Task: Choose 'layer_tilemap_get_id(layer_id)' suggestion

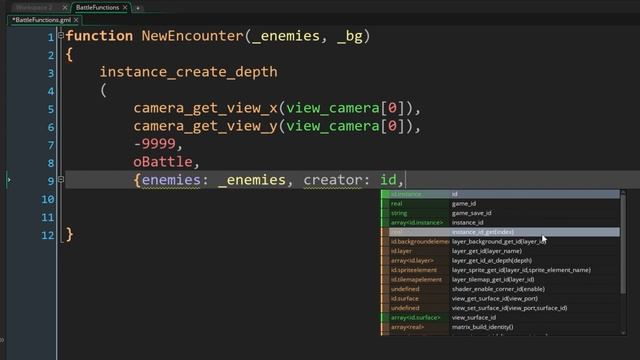Action: click(x=500, y=279)
